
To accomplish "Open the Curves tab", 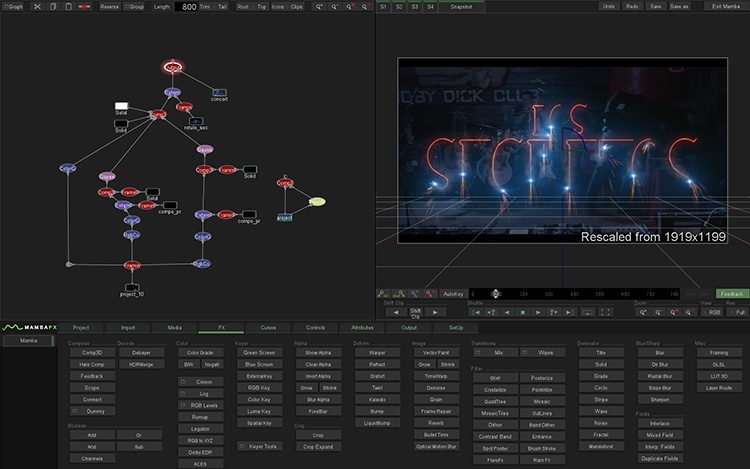I will pyautogui.click(x=268, y=327).
